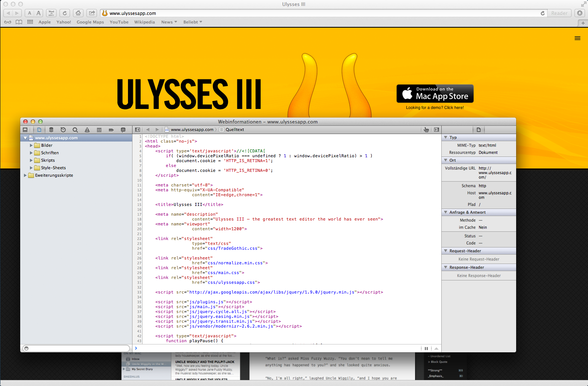Open the Apple bookmark

point(45,22)
